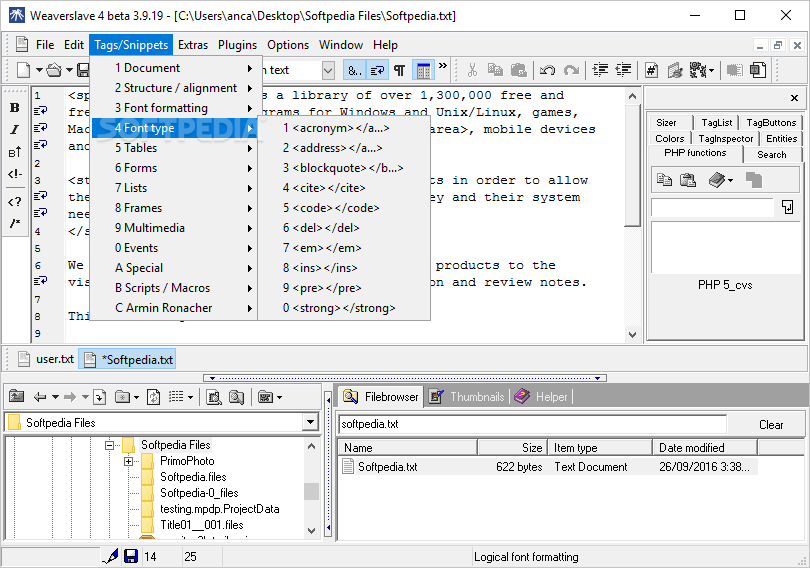
Task: Click the Italic formatting icon in left toolbar
Action: tap(15, 129)
